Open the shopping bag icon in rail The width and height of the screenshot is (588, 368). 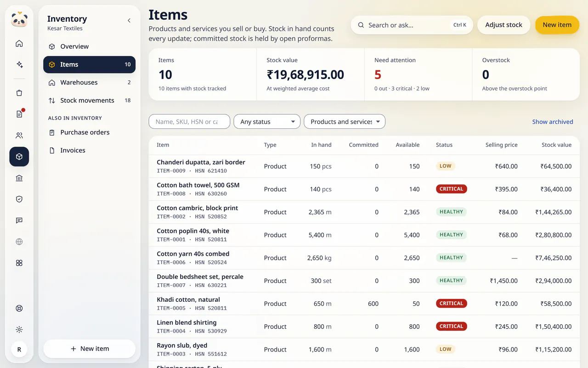pos(19,93)
